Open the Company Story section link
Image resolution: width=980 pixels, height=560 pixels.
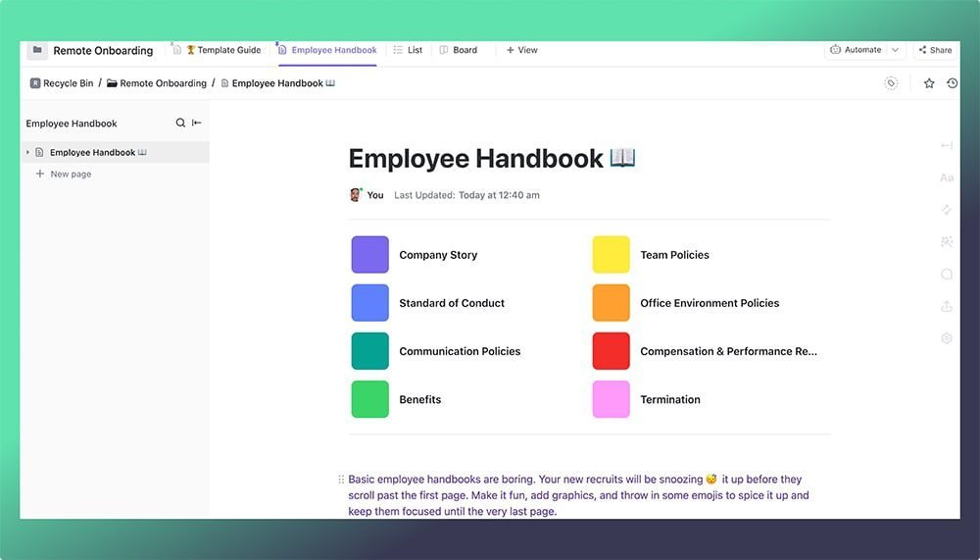tap(438, 255)
